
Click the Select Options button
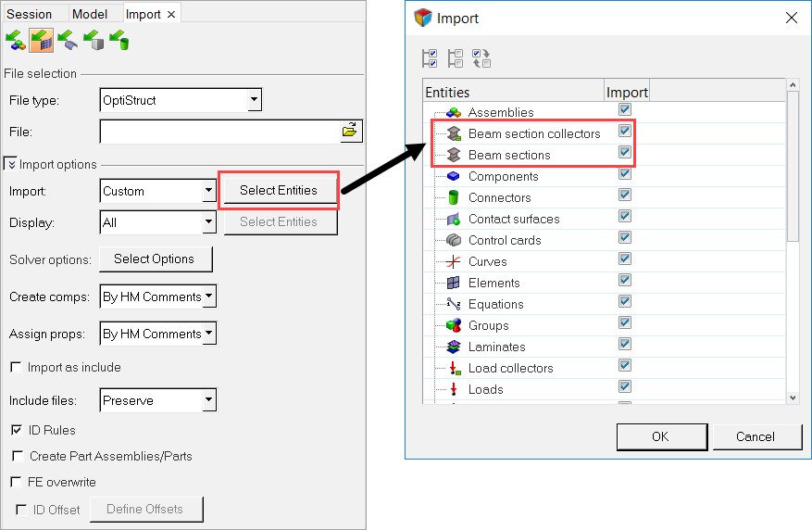pos(156,259)
